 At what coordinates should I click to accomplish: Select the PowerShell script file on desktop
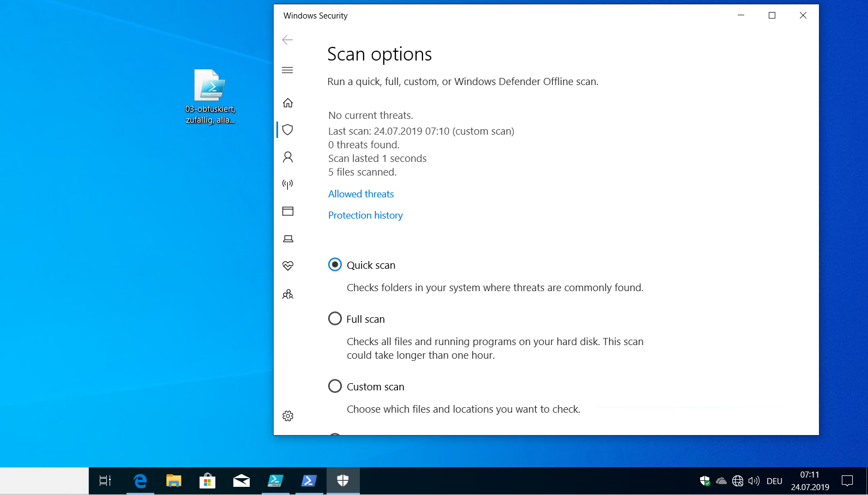point(210,96)
